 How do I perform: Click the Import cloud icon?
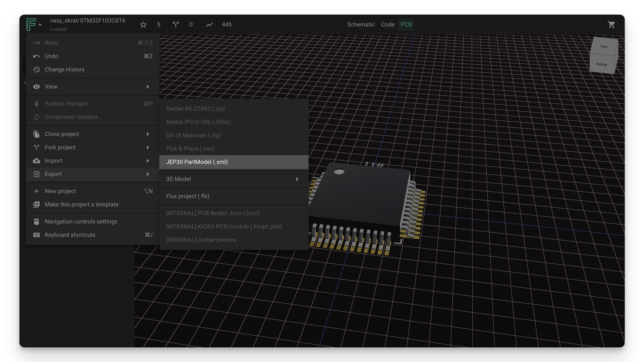pyautogui.click(x=36, y=161)
